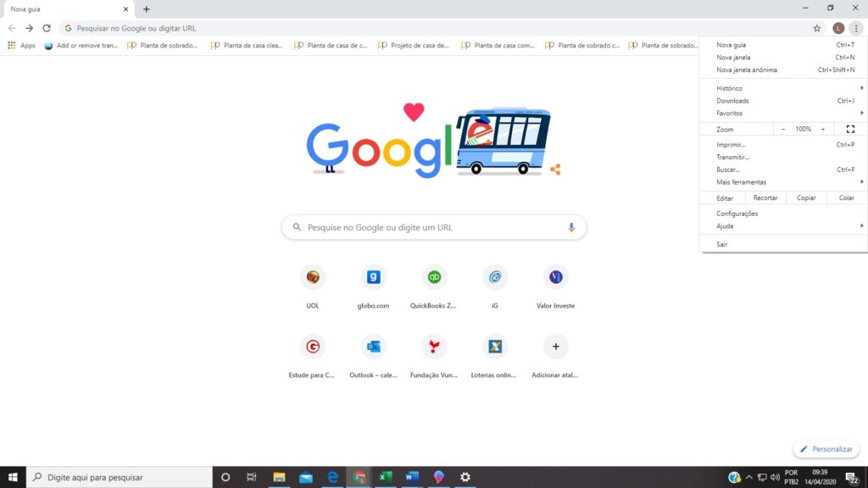Toggle fullscreen from the Zoom row
Screen dimensions: 868x488
pyautogui.click(x=850, y=130)
